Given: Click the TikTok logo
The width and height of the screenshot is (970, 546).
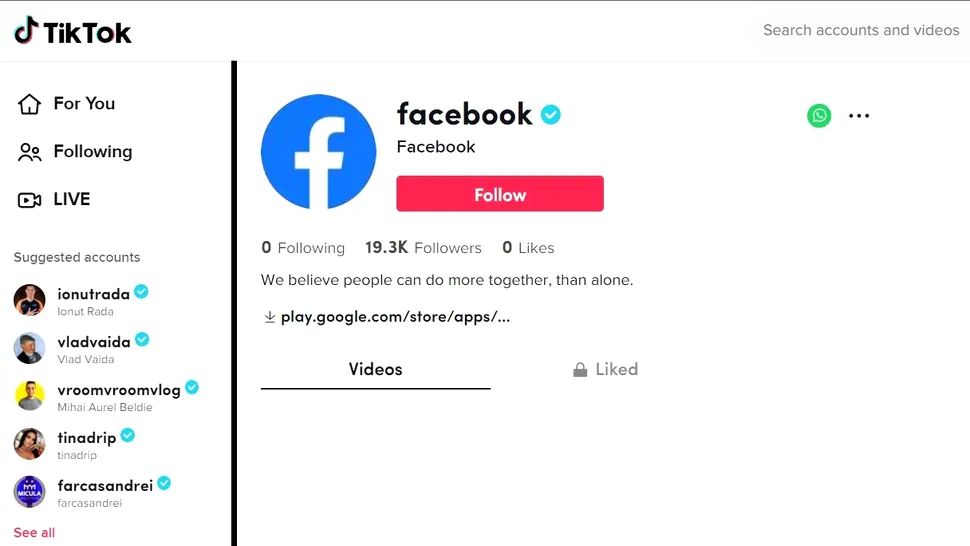Looking at the screenshot, I should [73, 32].
